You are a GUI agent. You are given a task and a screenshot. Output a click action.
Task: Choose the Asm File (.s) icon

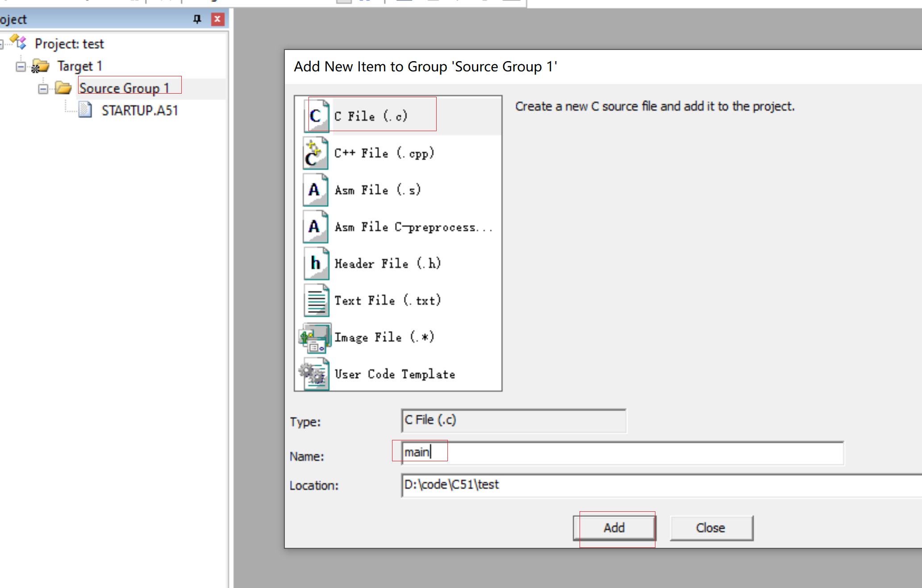point(316,190)
